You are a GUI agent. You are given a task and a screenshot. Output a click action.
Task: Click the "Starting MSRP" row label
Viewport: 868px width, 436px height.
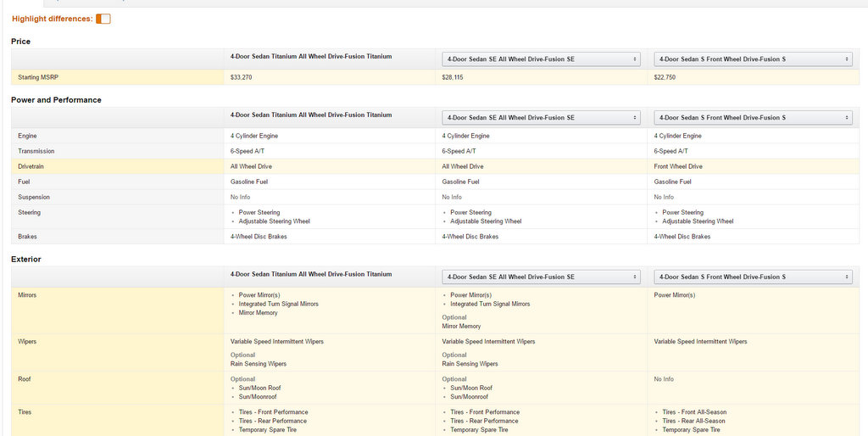pyautogui.click(x=37, y=77)
